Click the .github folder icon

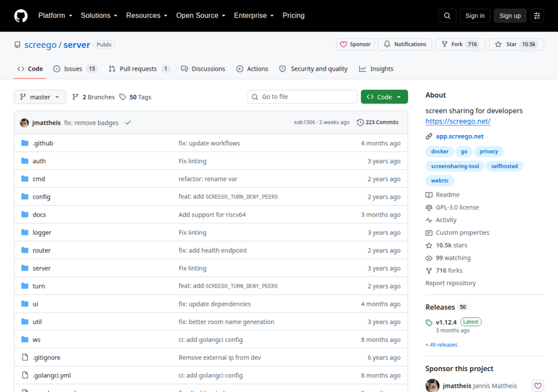(x=25, y=143)
